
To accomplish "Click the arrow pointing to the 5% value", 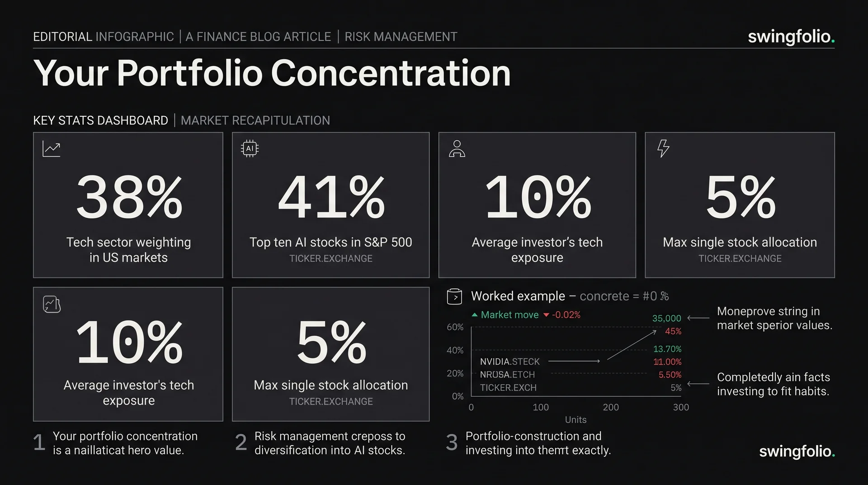I will coord(698,384).
